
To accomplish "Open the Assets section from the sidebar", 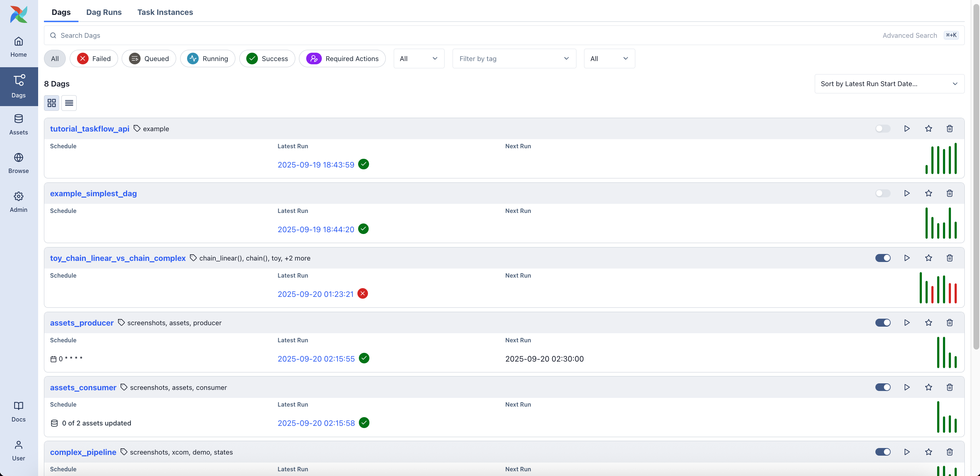I will click(19, 124).
